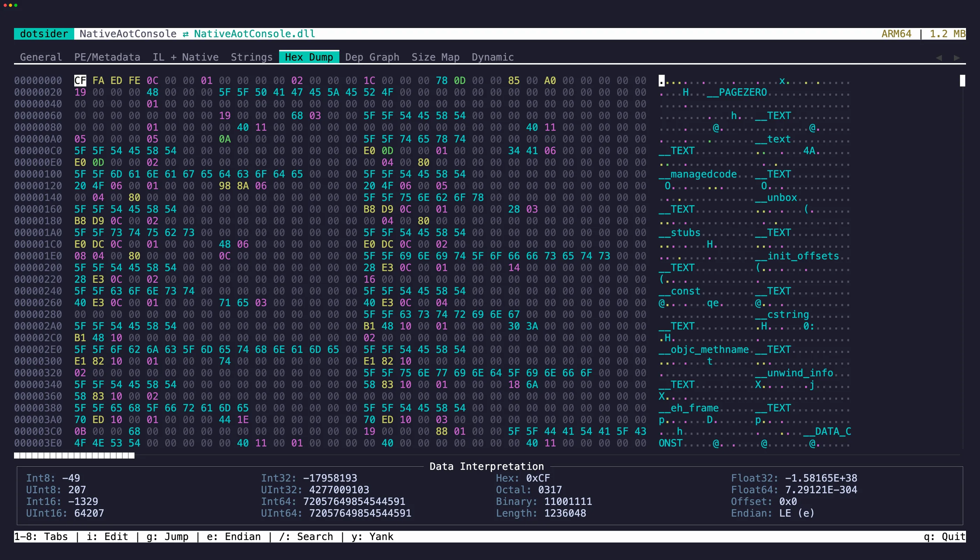Click the __cstring ASCII text
The image size is (980, 560).
pyautogui.click(x=782, y=315)
